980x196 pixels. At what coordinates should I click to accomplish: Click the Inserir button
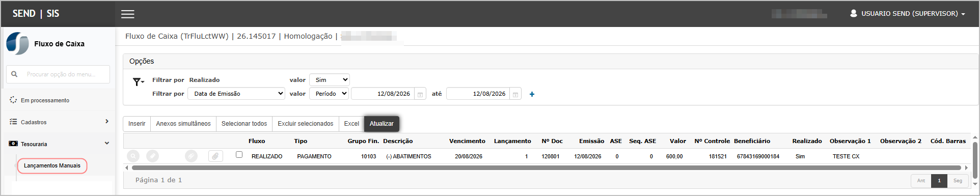(137, 124)
